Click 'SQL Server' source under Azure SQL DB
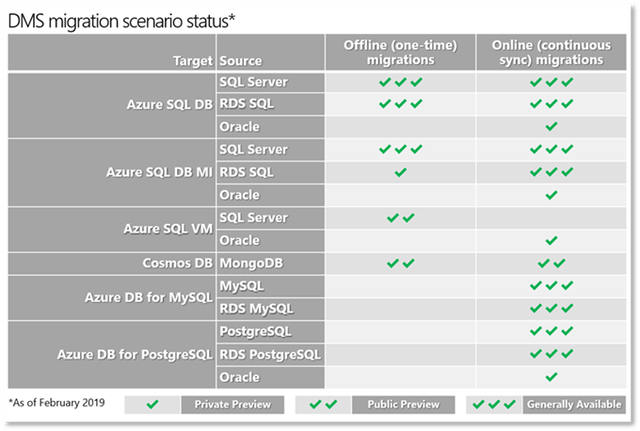Viewport: 640px width, 431px height. tap(271, 82)
